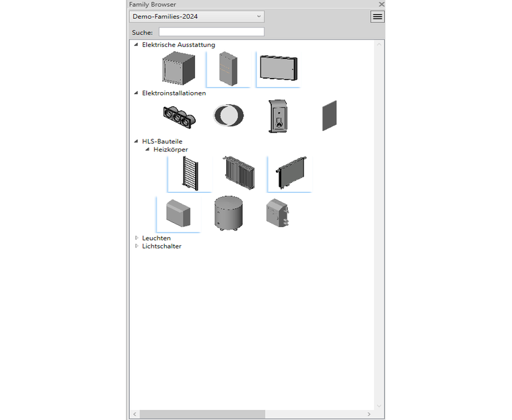
Task: Select the ribbed column radiator thumbnail
Action: click(240, 173)
